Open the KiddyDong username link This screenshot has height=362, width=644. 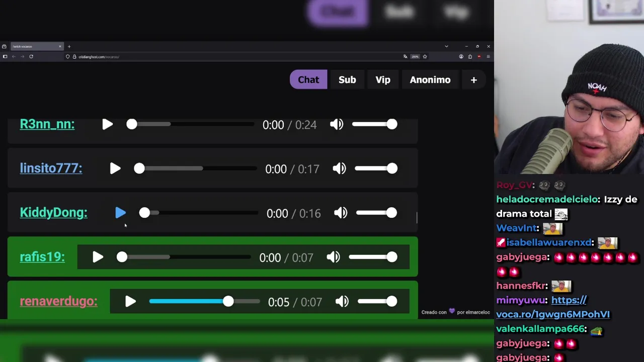click(x=53, y=213)
